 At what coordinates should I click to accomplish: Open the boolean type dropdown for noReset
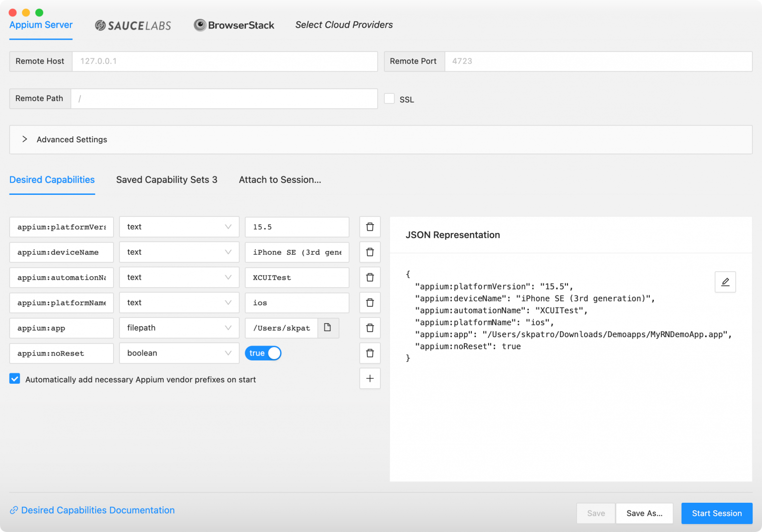(x=179, y=354)
